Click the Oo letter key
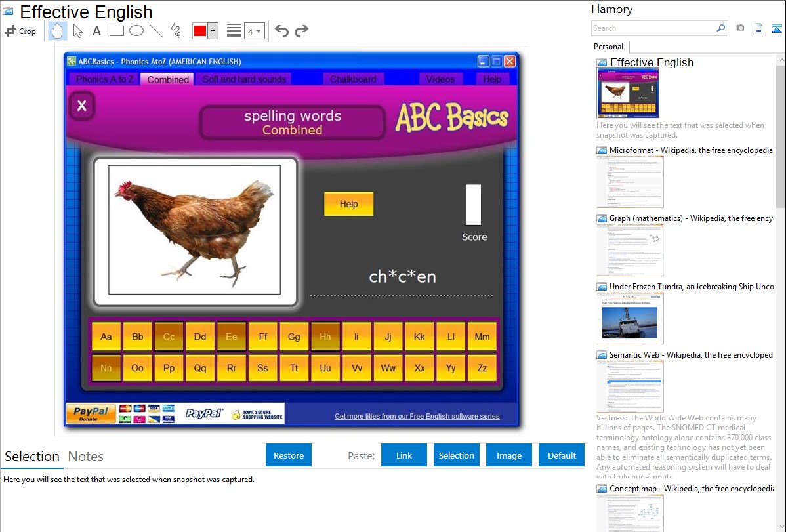The height and width of the screenshot is (532, 786). (137, 368)
